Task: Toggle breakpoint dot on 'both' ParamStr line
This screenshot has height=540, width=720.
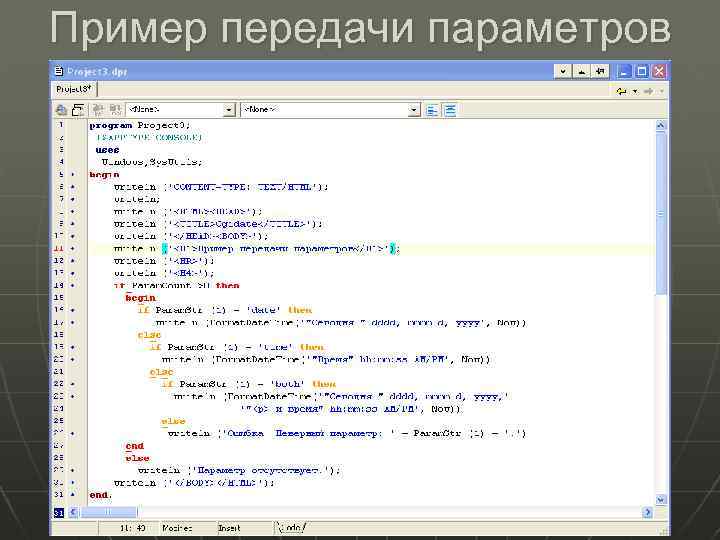Action: (73, 384)
